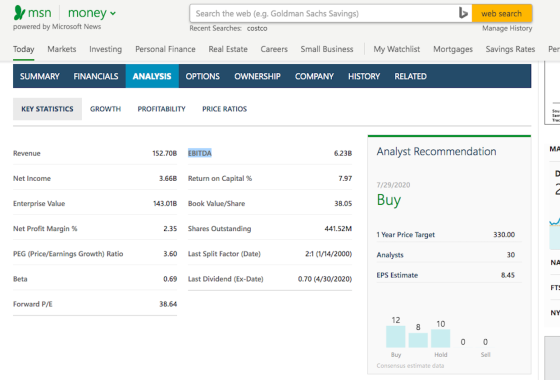
Task: Open the Savings Rates navigation item
Action: click(510, 49)
